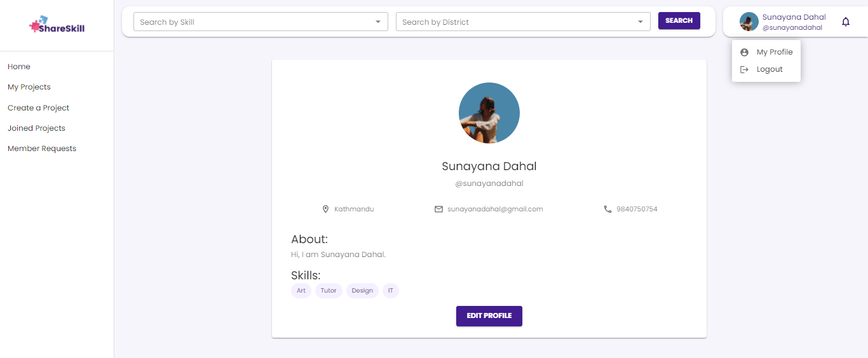
Task: Click the My Profile person icon
Action: point(745,53)
